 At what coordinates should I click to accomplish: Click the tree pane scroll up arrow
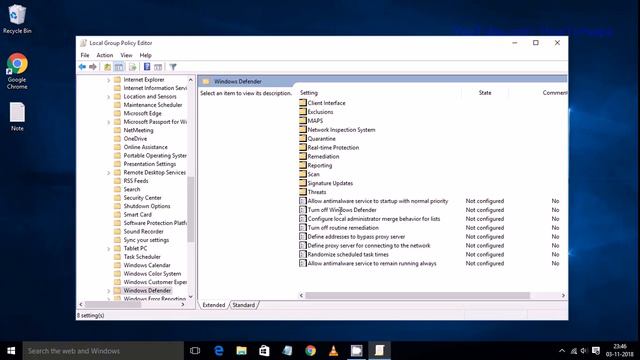tap(191, 80)
